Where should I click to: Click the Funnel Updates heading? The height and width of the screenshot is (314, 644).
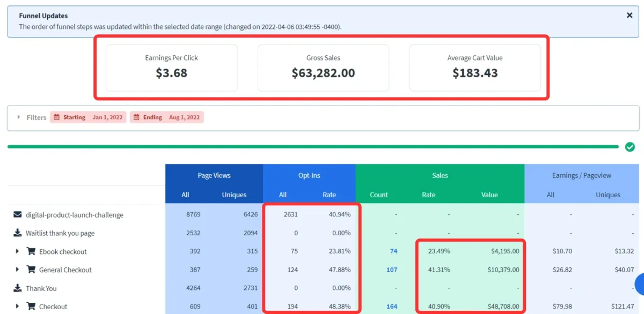(43, 16)
